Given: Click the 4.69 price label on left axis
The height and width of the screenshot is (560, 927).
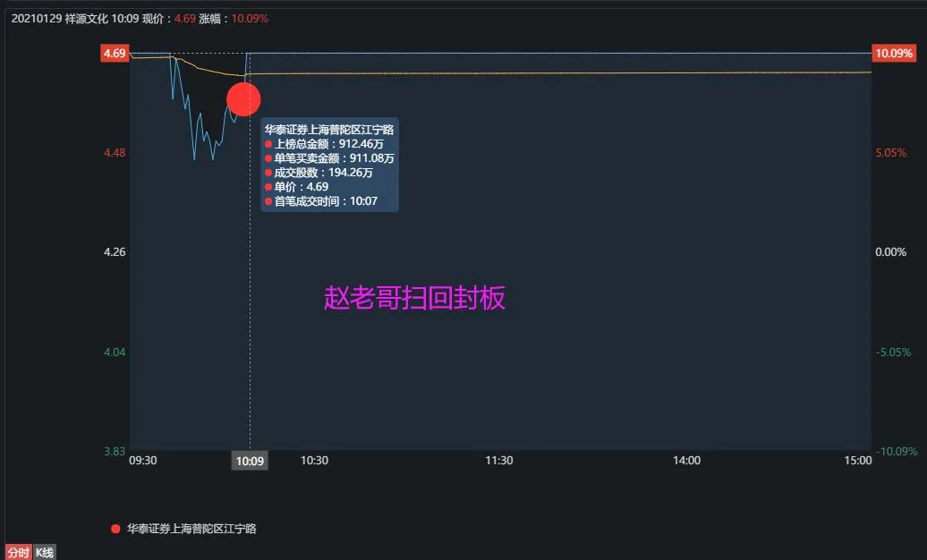Looking at the screenshot, I should tap(113, 53).
